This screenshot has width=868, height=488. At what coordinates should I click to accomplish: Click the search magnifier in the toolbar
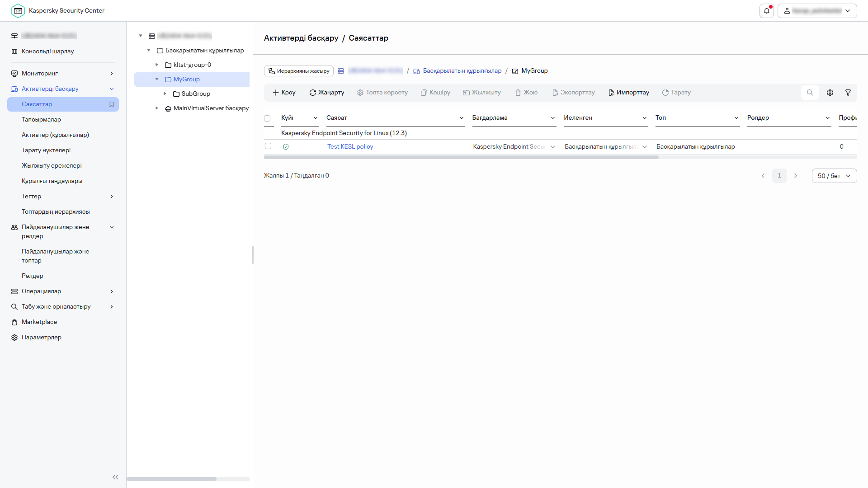point(810,93)
